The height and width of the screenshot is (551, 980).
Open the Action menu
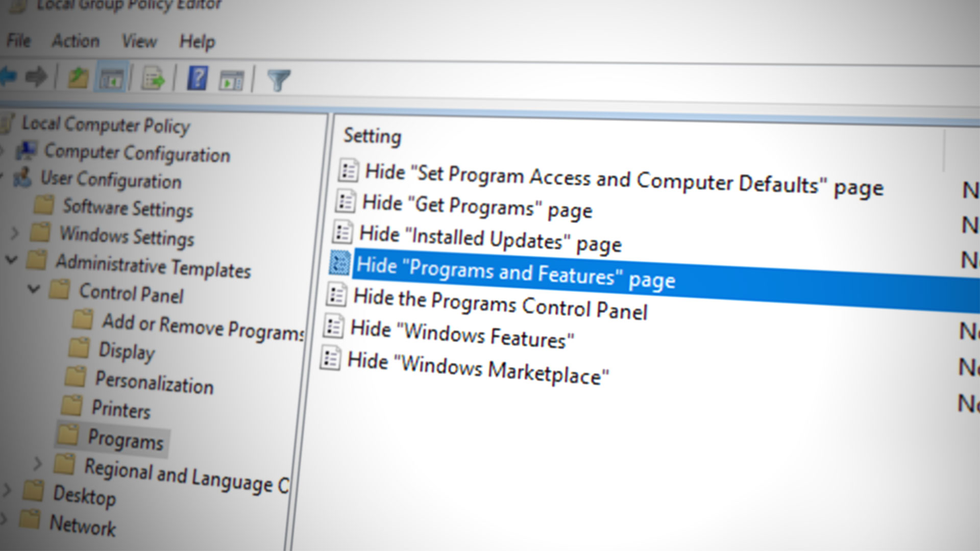[x=76, y=41]
